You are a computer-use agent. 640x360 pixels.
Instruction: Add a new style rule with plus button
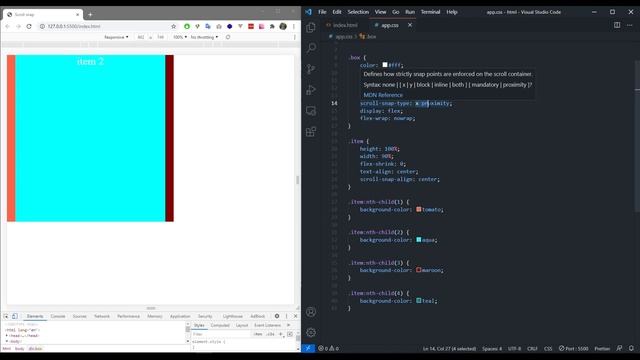pyautogui.click(x=281, y=334)
